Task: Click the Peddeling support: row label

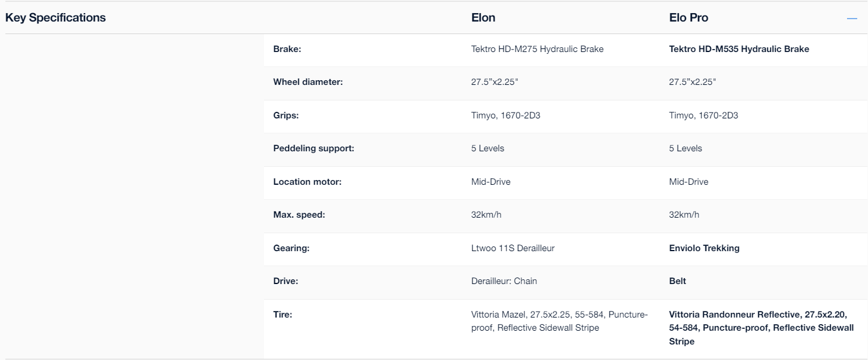Action: pos(314,149)
